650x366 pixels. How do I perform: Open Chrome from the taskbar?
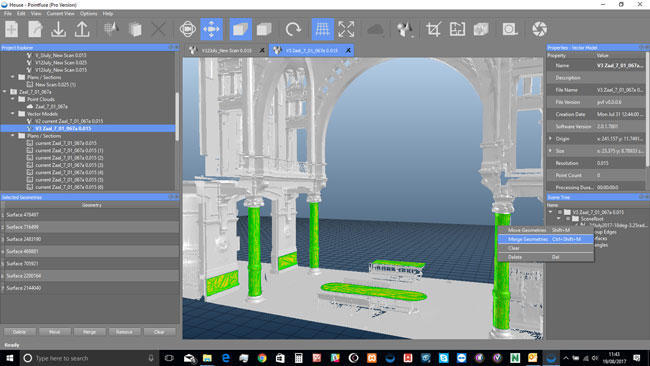pyautogui.click(x=262, y=358)
